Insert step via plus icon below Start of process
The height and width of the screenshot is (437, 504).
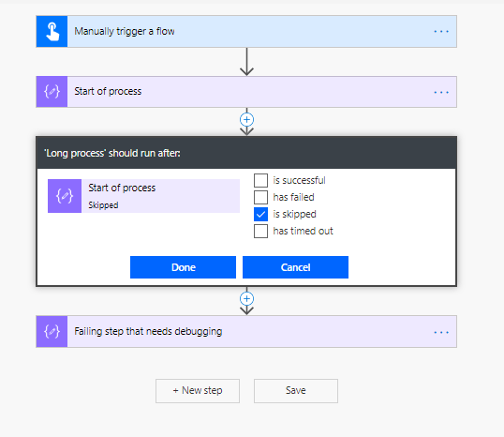pos(247,120)
